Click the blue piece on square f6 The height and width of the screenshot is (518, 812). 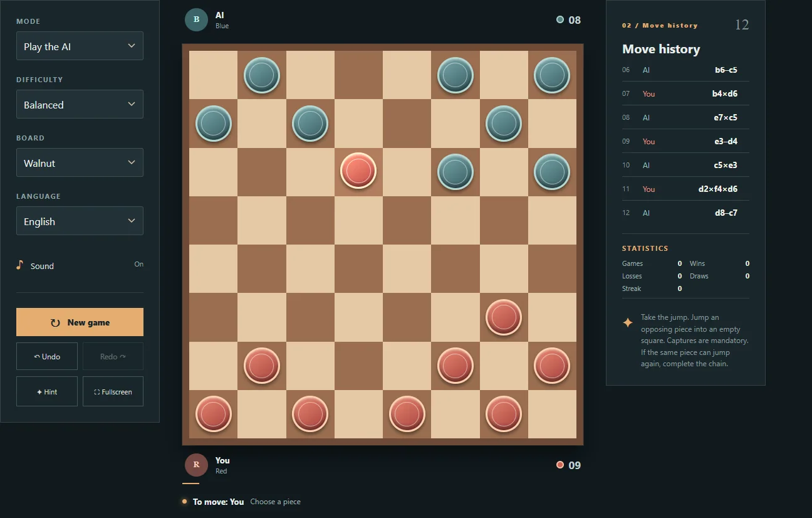pyautogui.click(x=455, y=172)
